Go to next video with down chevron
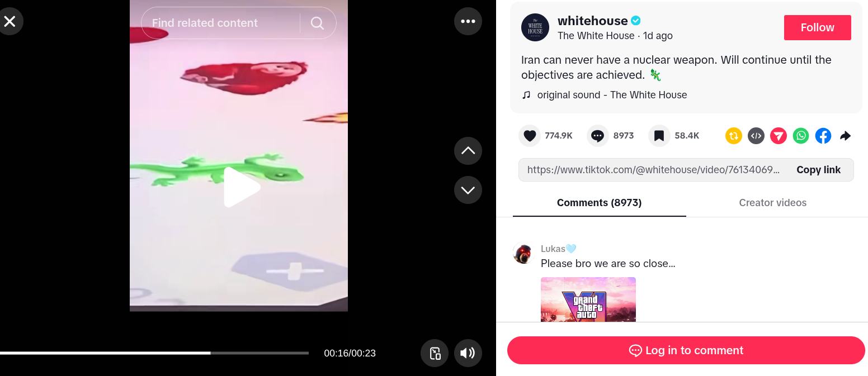868x376 pixels. point(468,190)
